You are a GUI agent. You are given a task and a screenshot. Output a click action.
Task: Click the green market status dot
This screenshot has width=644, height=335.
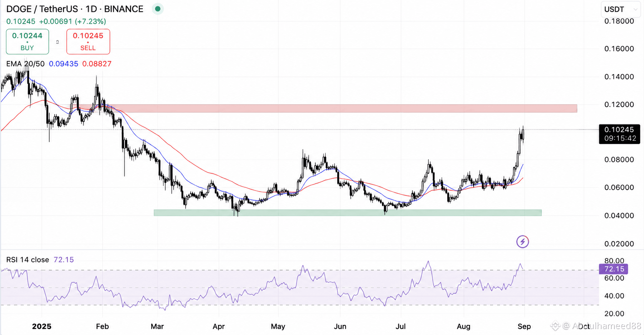[158, 9]
